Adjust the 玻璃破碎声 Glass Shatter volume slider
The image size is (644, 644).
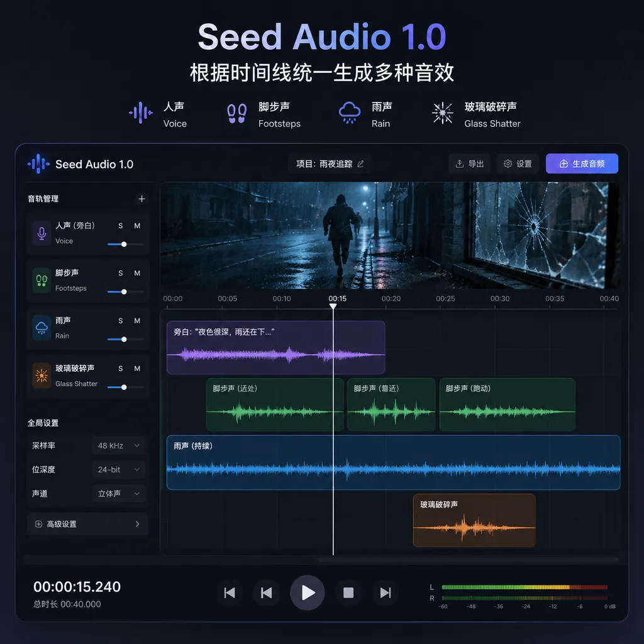[125, 387]
